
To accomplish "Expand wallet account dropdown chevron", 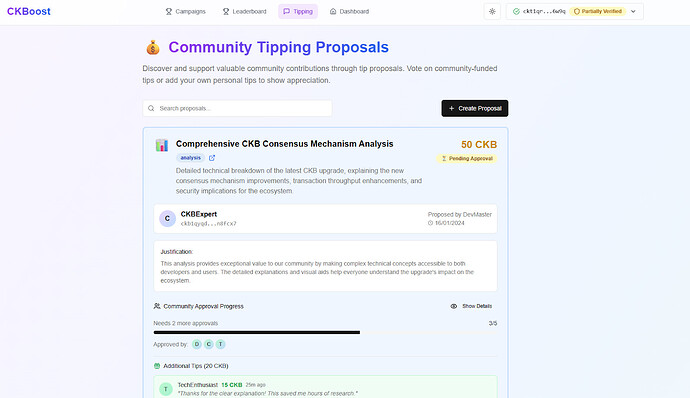I will (633, 11).
